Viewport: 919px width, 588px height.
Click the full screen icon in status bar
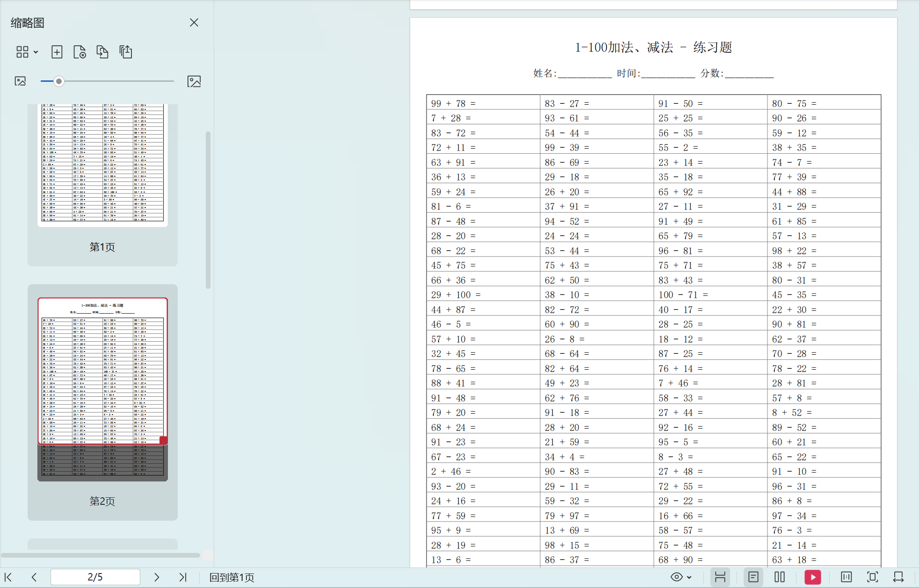click(872, 577)
